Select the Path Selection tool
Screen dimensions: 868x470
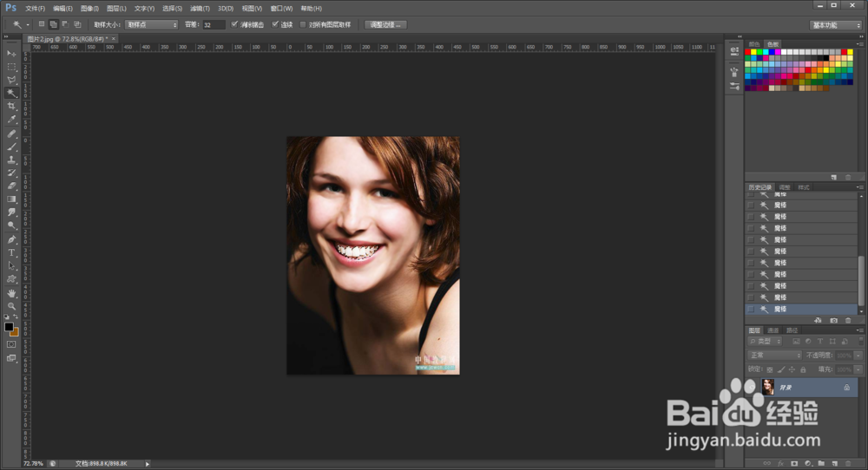pyautogui.click(x=11, y=266)
